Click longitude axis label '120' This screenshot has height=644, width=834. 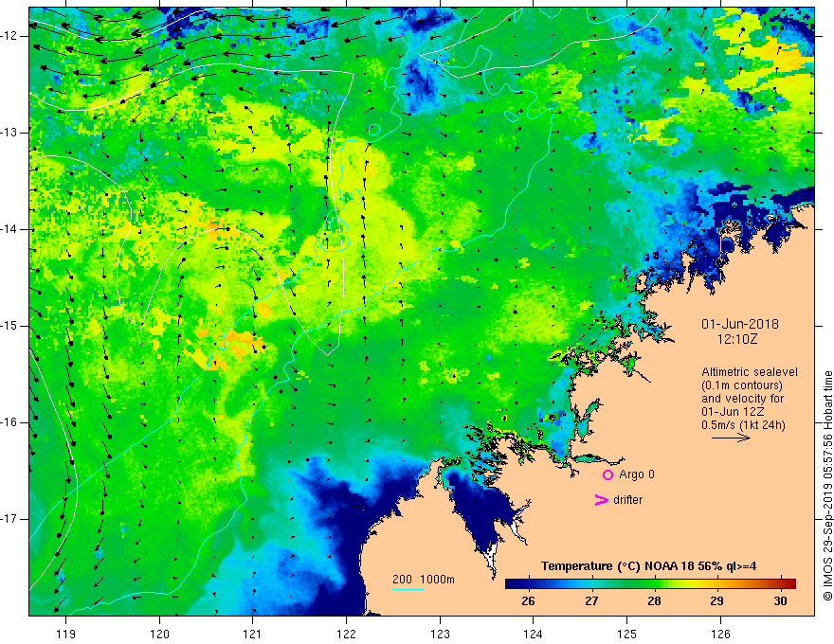tap(159, 634)
